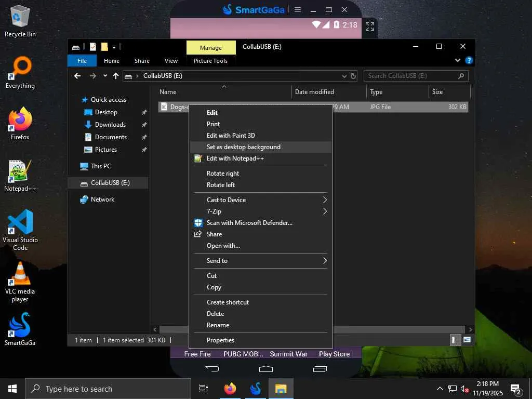Sort by the Type column header
This screenshot has width=532, height=399.
point(397,92)
